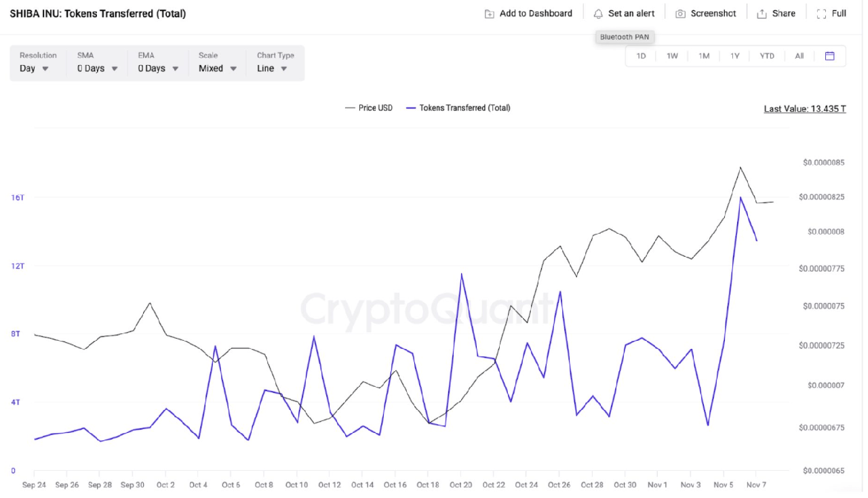The image size is (868, 498).
Task: Click the 16T left axis label
Action: coord(18,198)
